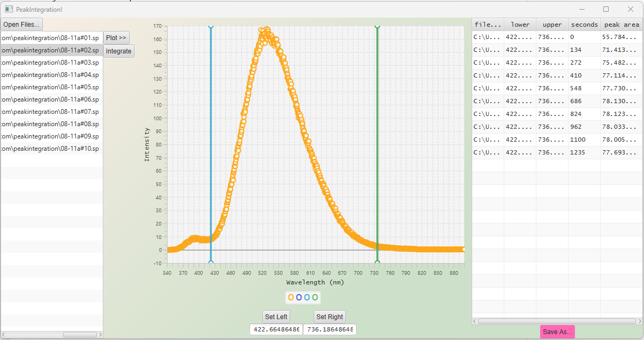Click the peak area cell 55.784...
Viewport: 644px width, 340px height.
[622, 37]
